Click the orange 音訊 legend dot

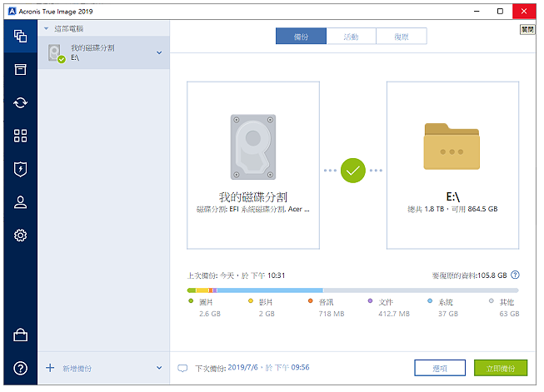click(x=311, y=300)
